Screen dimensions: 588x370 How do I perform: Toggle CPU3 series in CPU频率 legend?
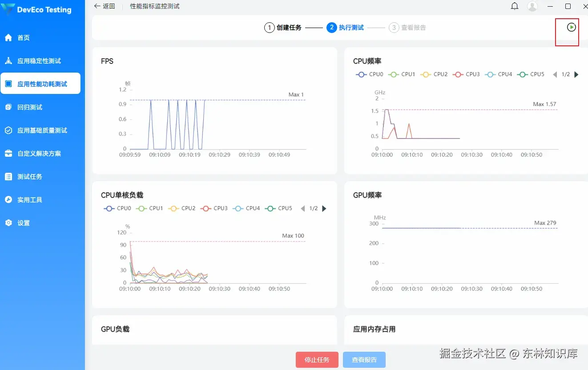pyautogui.click(x=467, y=74)
